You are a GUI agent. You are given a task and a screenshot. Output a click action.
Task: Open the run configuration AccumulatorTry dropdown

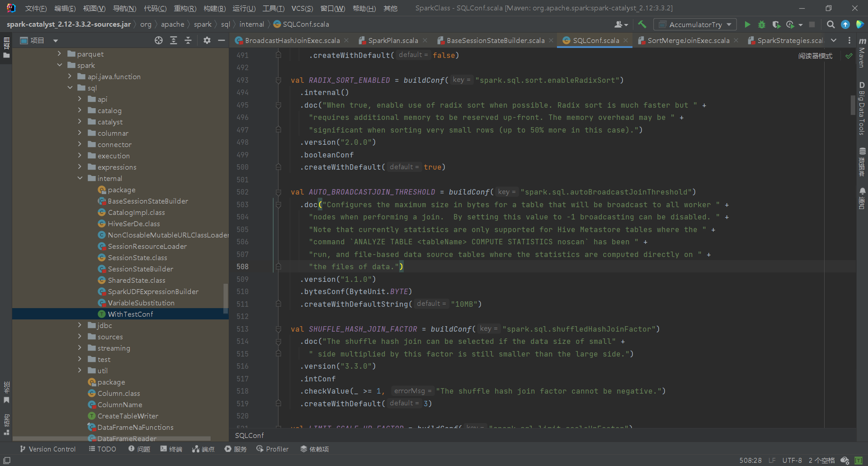[695, 24]
